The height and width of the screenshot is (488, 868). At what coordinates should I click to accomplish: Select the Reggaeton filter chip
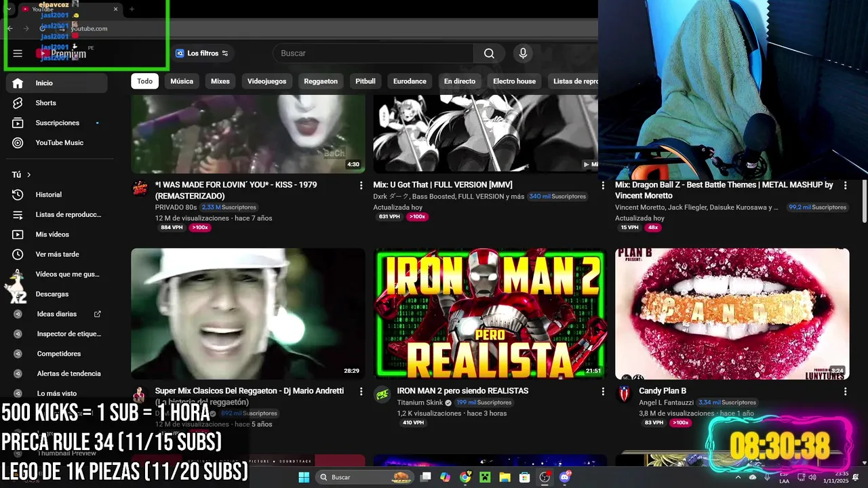321,81
